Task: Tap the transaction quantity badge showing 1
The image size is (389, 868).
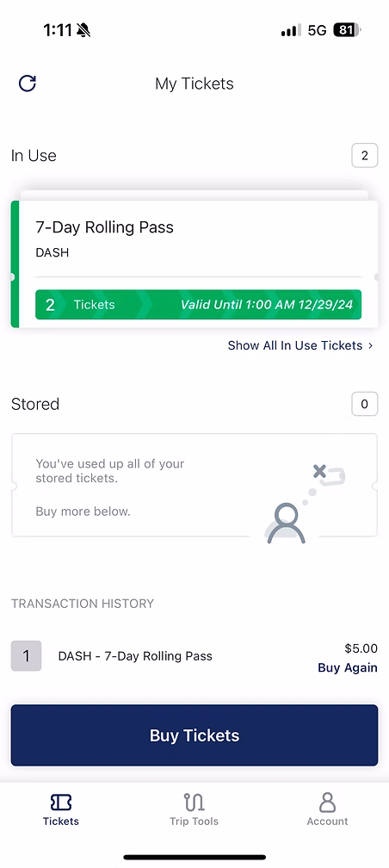Action: pyautogui.click(x=26, y=656)
